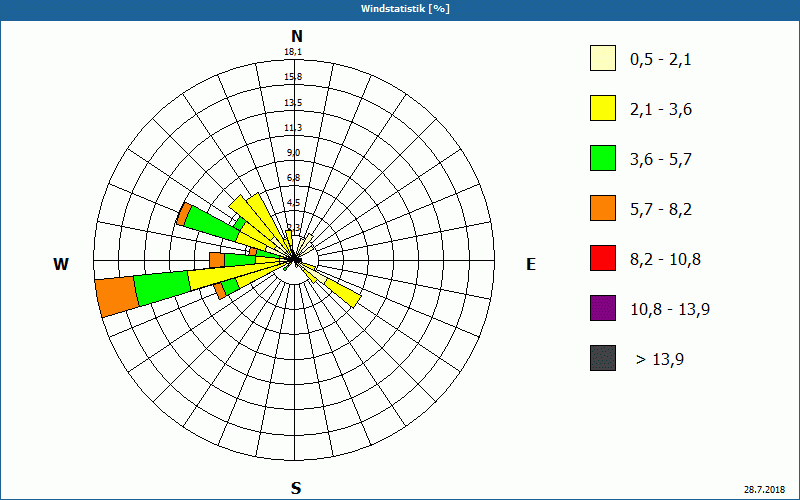
Task: Click the 18,1 axis value
Action: [293, 52]
